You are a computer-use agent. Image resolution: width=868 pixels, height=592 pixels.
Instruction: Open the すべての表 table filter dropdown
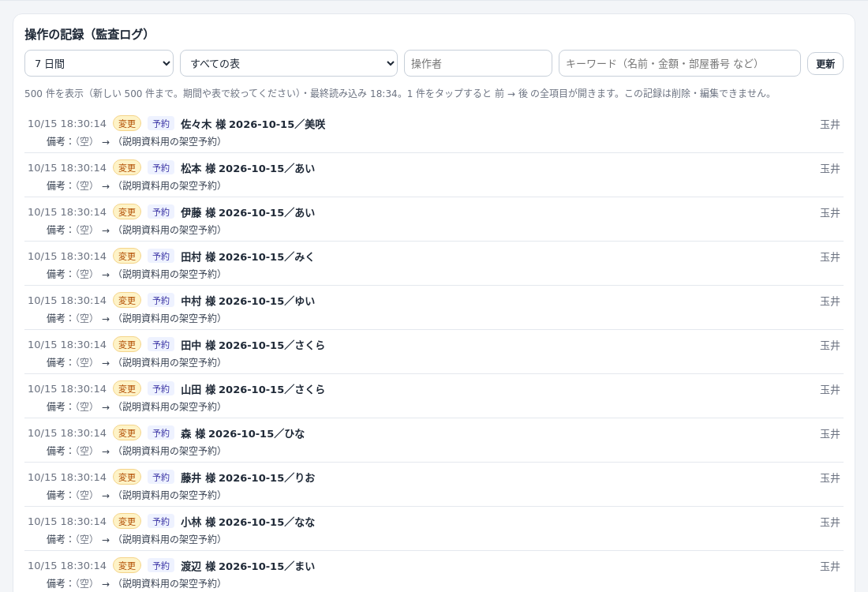(288, 64)
